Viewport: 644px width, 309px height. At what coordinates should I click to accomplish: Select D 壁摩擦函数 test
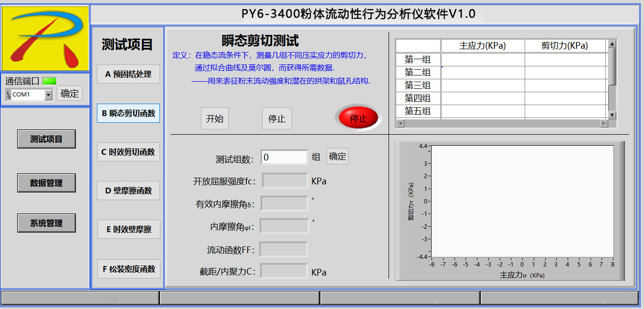(128, 191)
